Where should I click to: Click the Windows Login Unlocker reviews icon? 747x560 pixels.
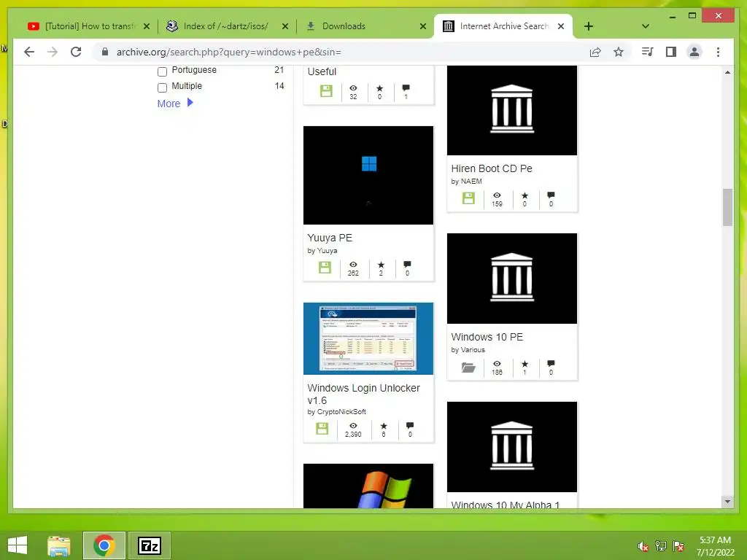click(410, 426)
